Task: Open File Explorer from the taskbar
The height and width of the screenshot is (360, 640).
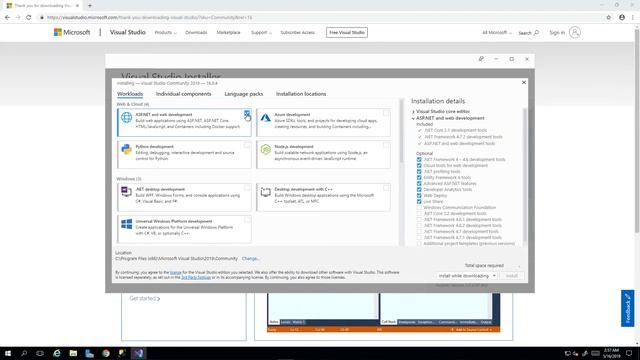Action: pos(73,353)
